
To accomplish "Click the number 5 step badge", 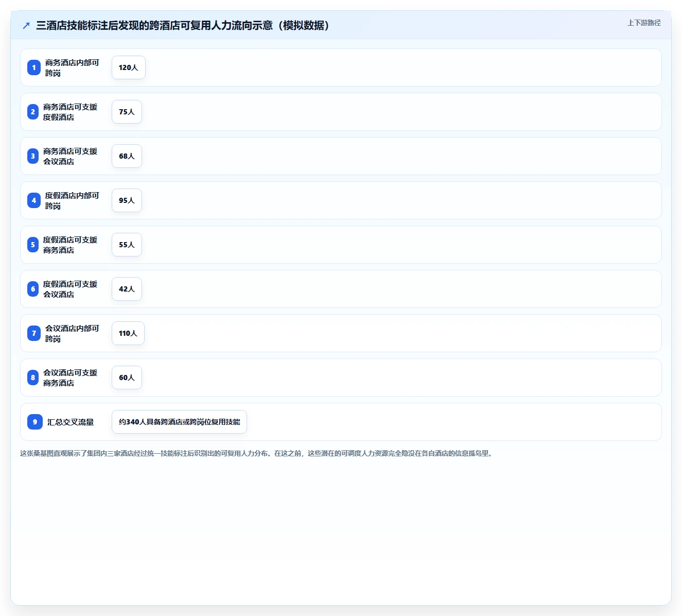I will pos(33,245).
